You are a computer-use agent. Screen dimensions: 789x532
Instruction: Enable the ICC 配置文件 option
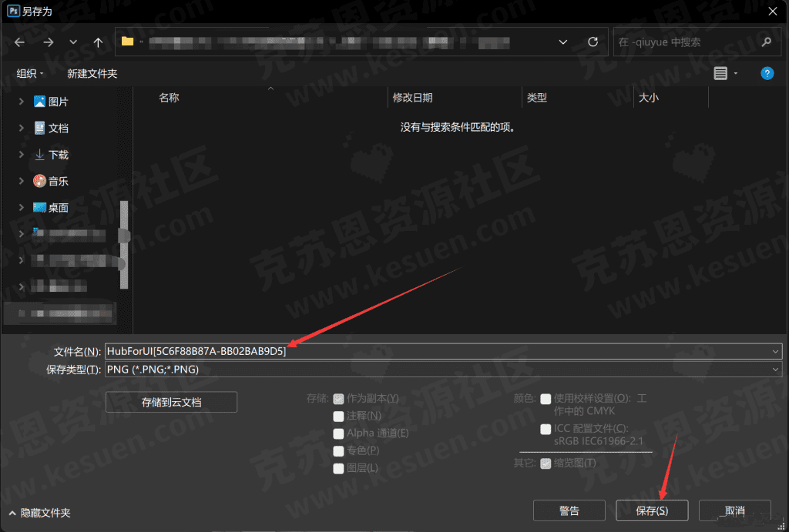546,429
